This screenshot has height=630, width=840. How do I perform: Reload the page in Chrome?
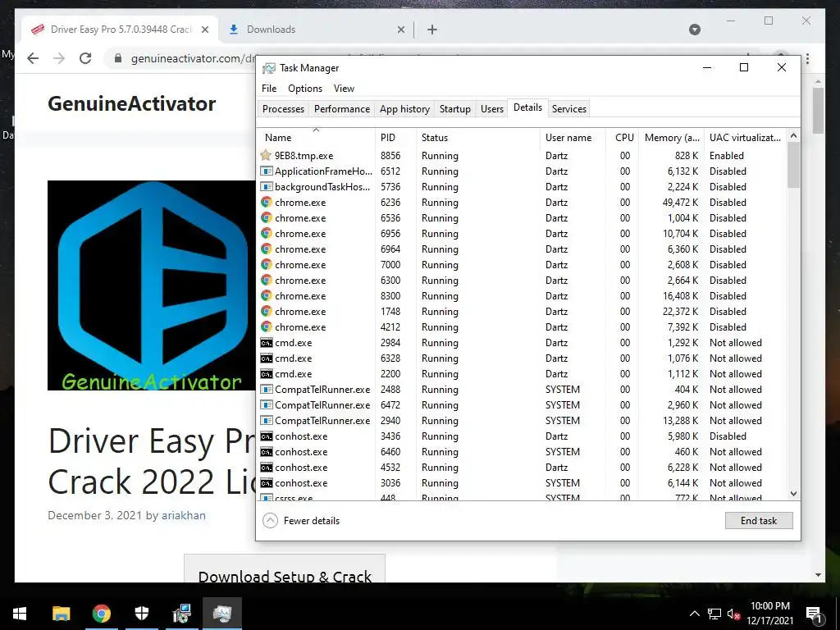click(85, 58)
